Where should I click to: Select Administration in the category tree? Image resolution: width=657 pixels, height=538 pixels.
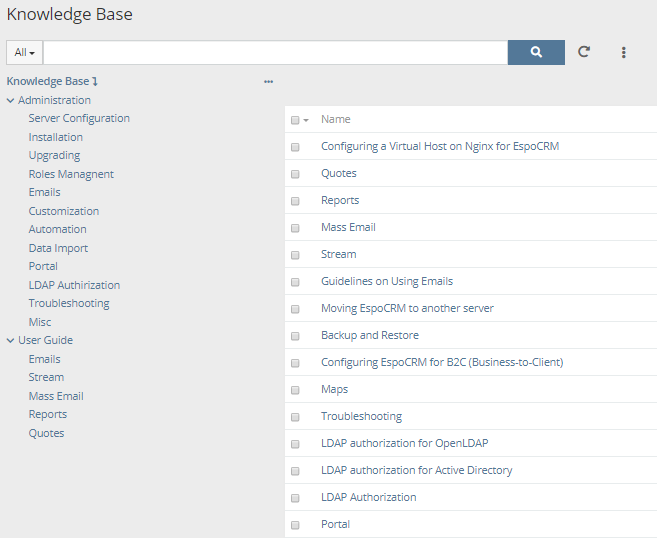54,100
